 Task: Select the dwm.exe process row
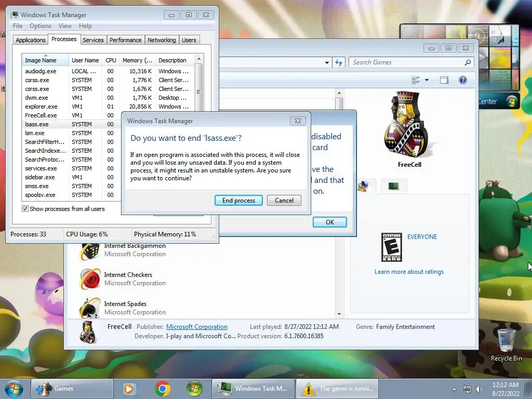[108, 98]
